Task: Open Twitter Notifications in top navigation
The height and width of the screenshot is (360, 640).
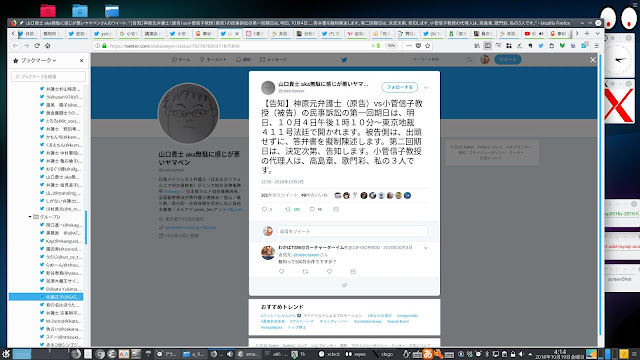Action: coord(243,60)
